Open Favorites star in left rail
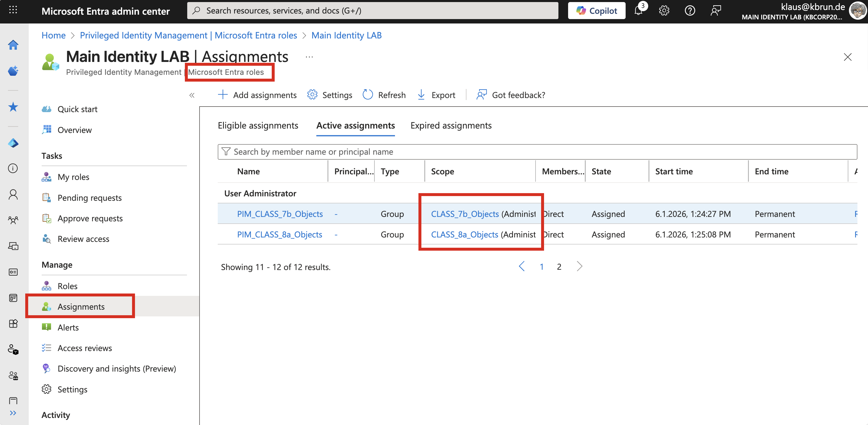 [x=13, y=107]
